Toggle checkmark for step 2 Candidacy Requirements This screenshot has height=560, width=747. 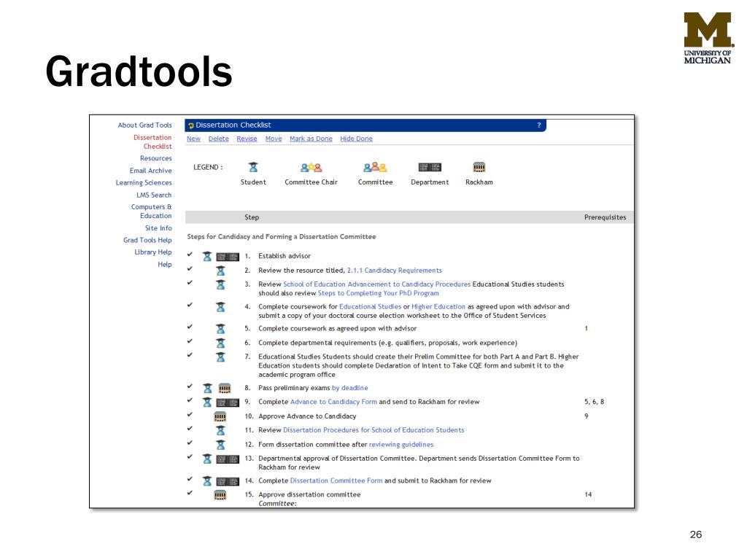[x=190, y=268]
